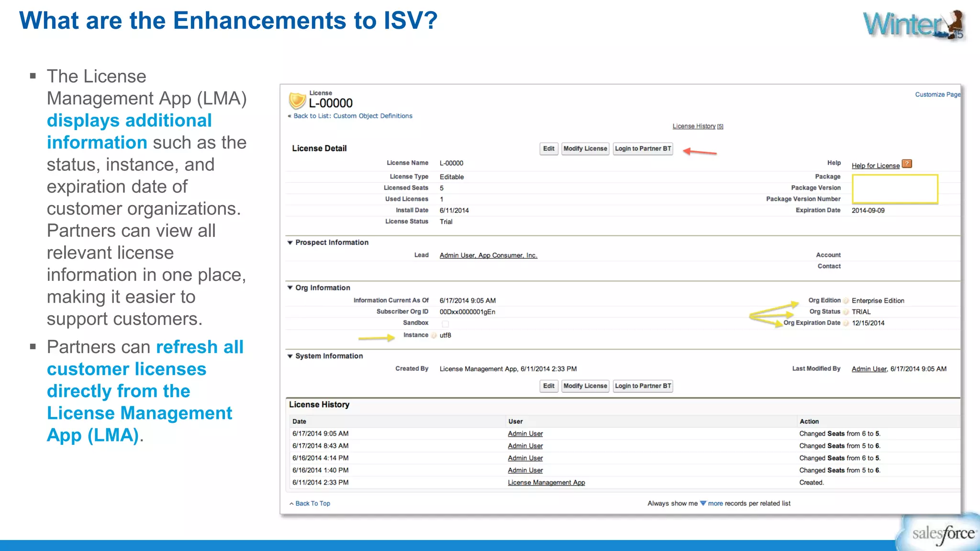Open Admin User on 6/17/2014 8:43 AM row
The height and width of the screenshot is (551, 980).
coord(525,446)
